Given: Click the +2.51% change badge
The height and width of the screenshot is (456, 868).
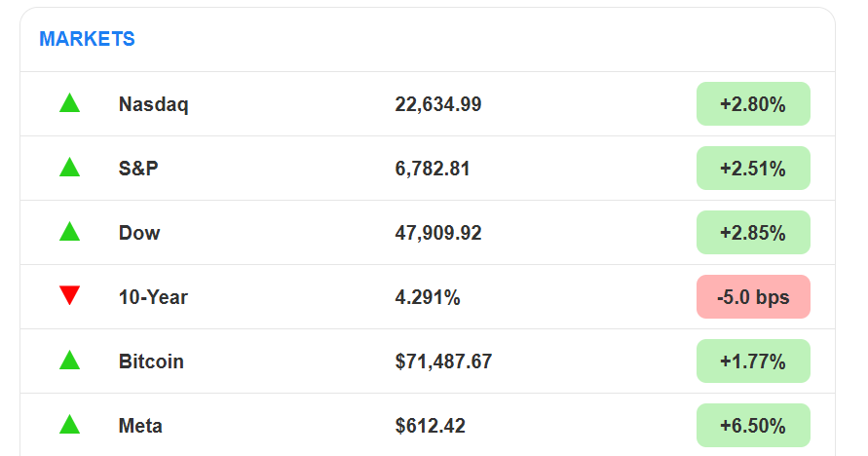Looking at the screenshot, I should click(753, 169).
